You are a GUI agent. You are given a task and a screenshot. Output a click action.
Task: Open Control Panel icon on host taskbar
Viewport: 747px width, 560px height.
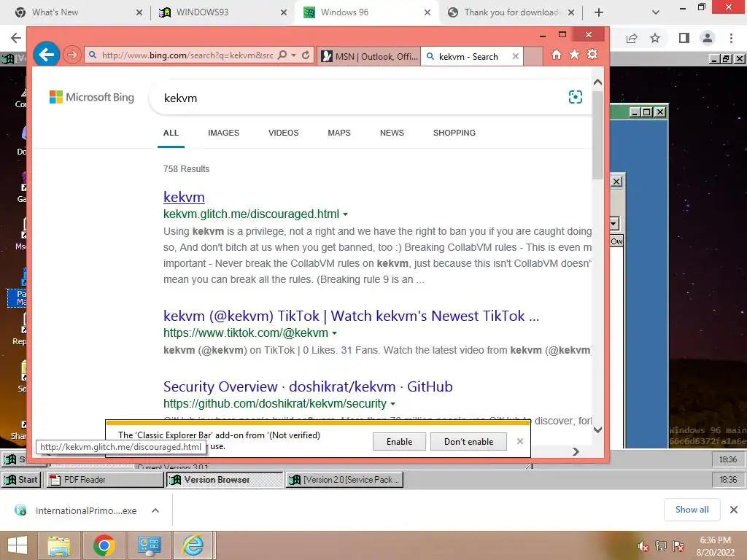click(149, 545)
